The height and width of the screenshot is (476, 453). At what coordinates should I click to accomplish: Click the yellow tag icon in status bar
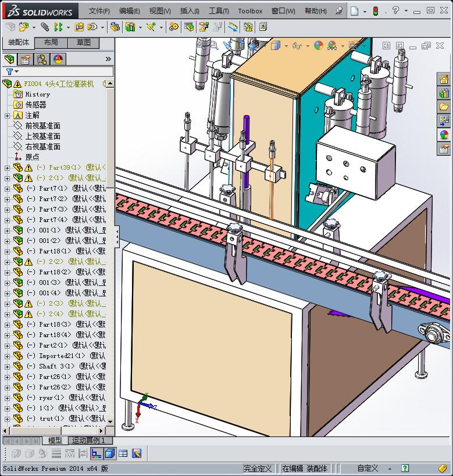click(x=443, y=468)
